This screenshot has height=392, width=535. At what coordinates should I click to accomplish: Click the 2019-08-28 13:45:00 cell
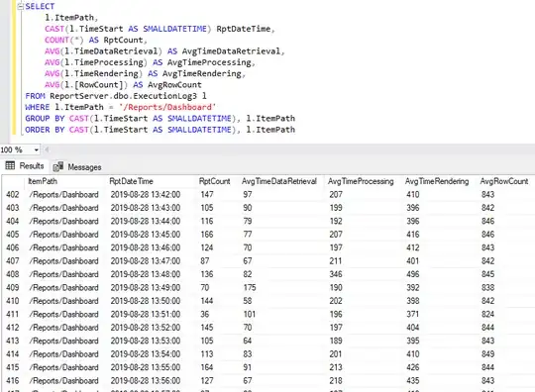point(146,235)
